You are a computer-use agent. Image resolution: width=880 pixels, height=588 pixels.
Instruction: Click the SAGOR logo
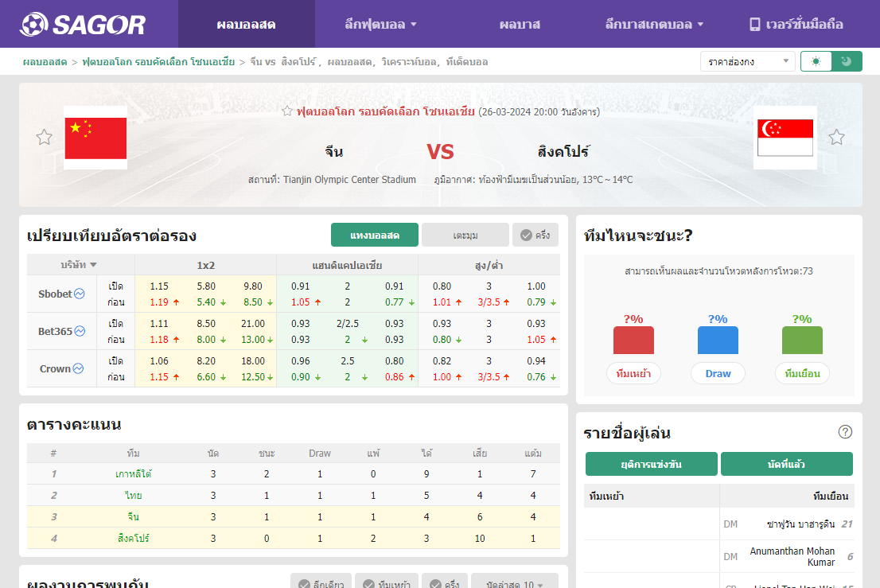83,24
